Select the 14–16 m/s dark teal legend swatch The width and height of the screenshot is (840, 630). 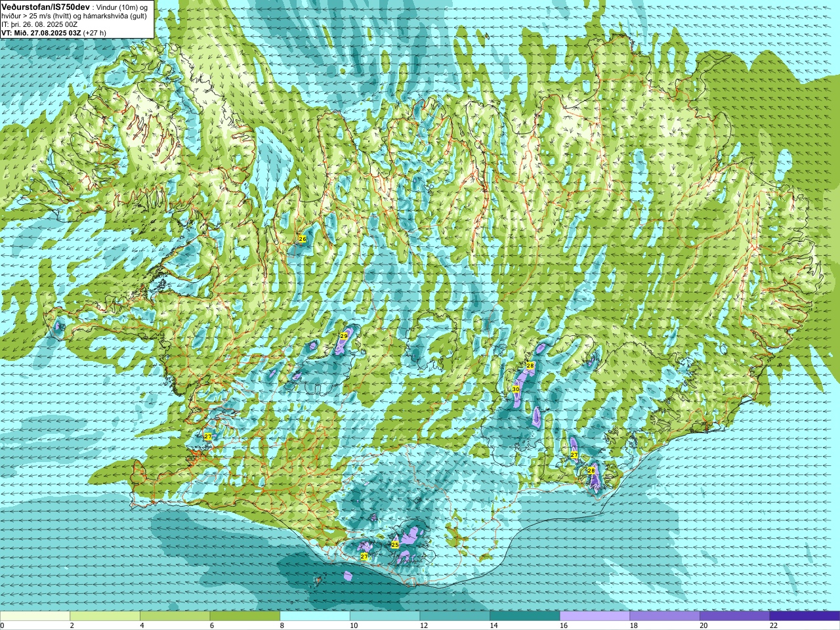coord(525,616)
